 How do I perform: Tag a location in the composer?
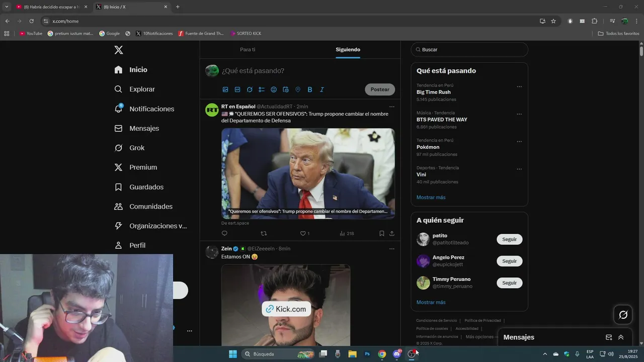(298, 89)
